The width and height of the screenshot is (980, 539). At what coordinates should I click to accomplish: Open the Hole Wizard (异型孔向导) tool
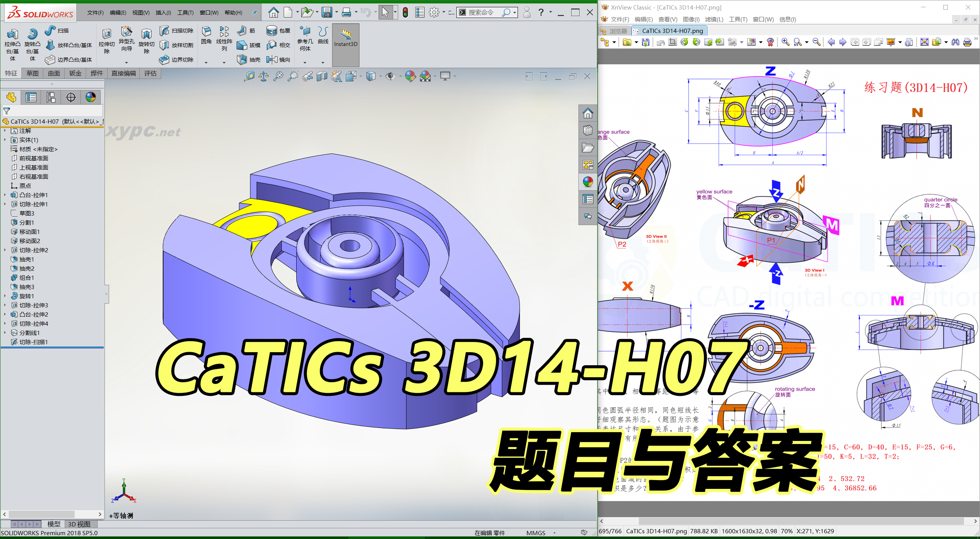tap(127, 39)
